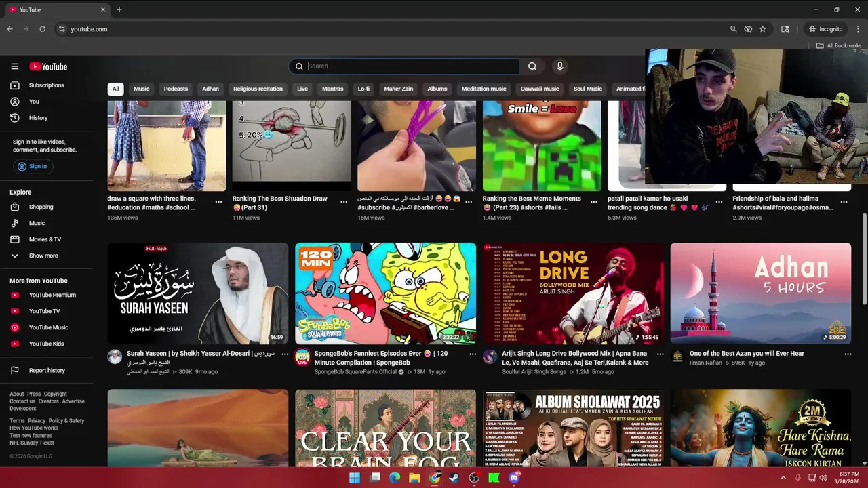This screenshot has height=488, width=868.
Task: Open the NFL Sunday Ticket link
Action: point(32,443)
